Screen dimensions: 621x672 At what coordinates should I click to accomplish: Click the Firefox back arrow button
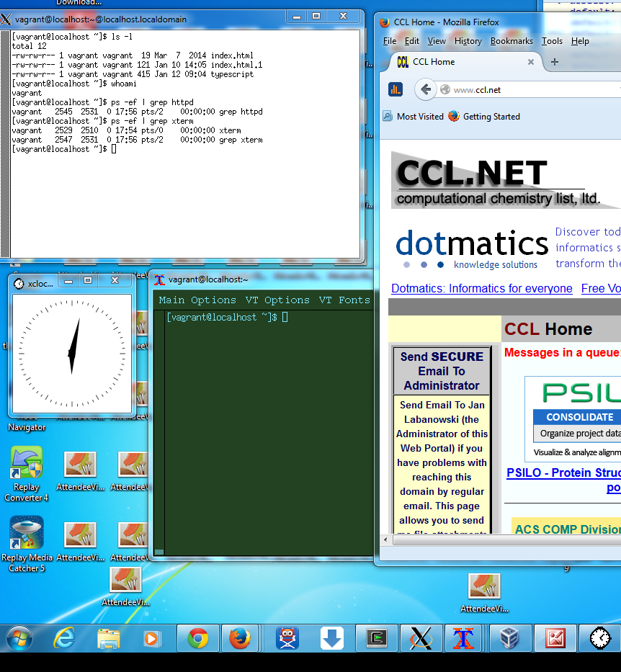click(426, 89)
